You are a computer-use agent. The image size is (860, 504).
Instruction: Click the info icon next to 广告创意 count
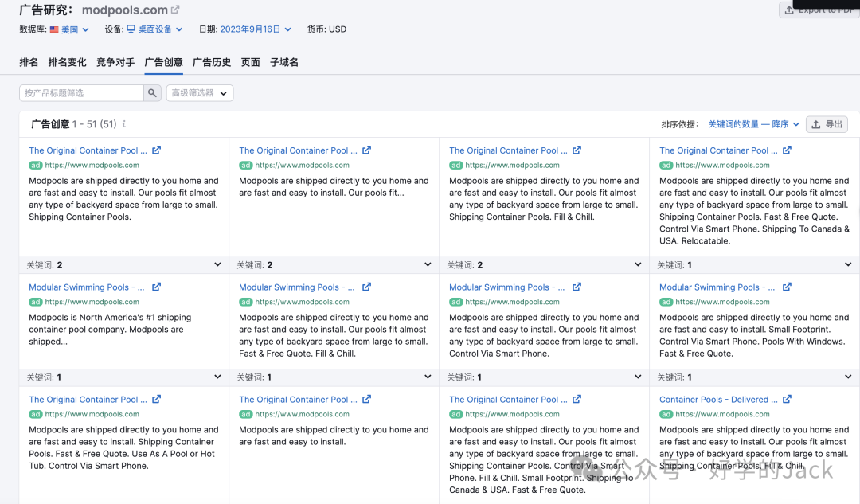click(124, 124)
